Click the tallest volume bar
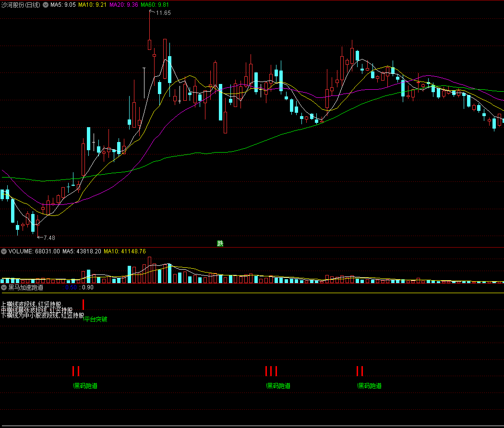 pyautogui.click(x=149, y=270)
